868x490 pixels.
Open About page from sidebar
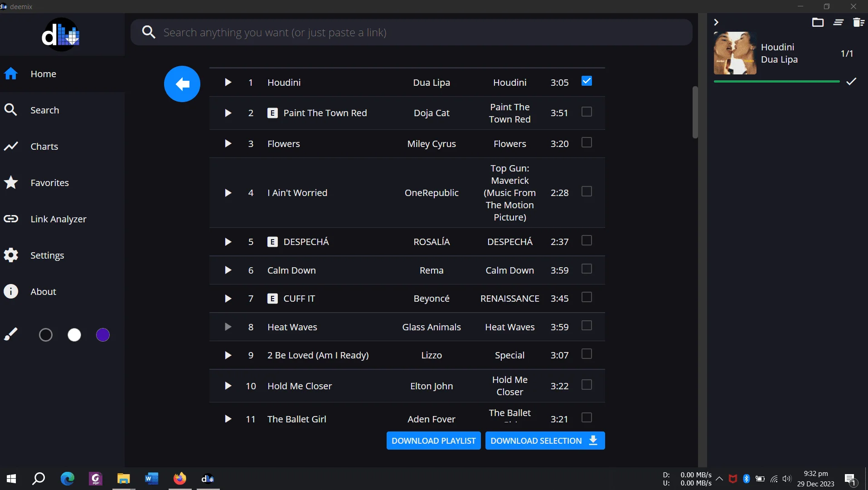(62, 292)
